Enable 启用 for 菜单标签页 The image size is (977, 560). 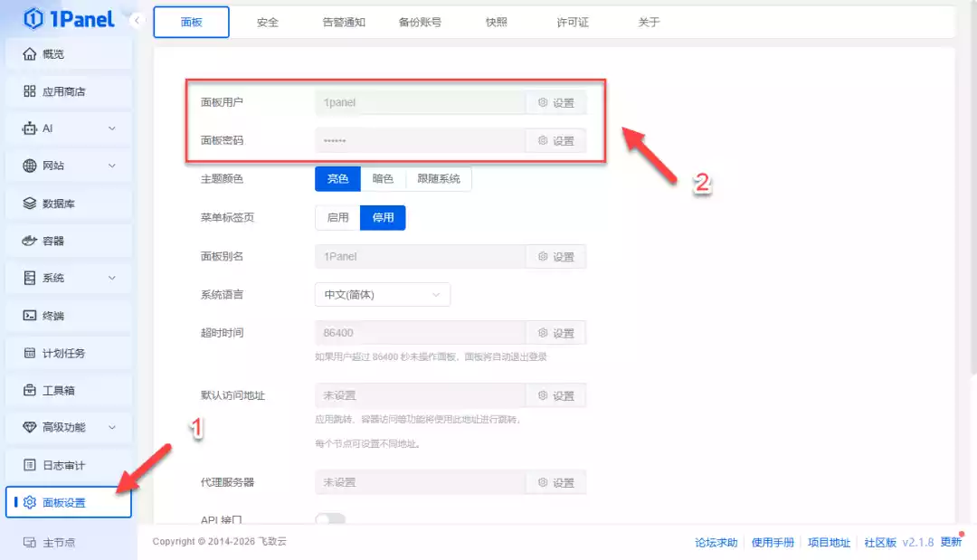pyautogui.click(x=337, y=217)
